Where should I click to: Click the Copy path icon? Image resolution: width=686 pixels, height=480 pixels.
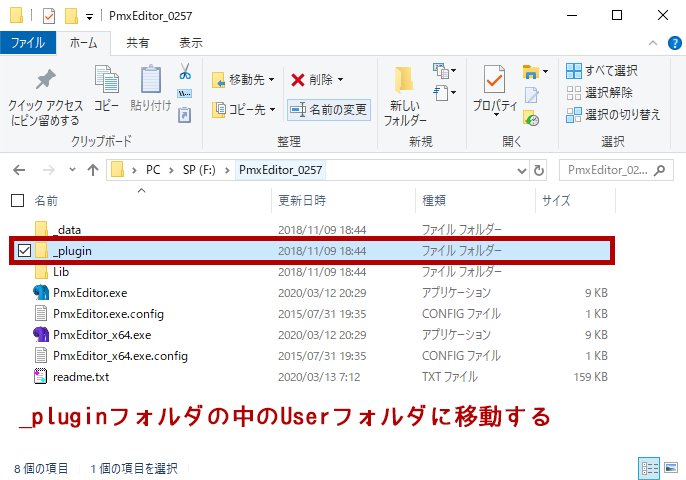185,93
